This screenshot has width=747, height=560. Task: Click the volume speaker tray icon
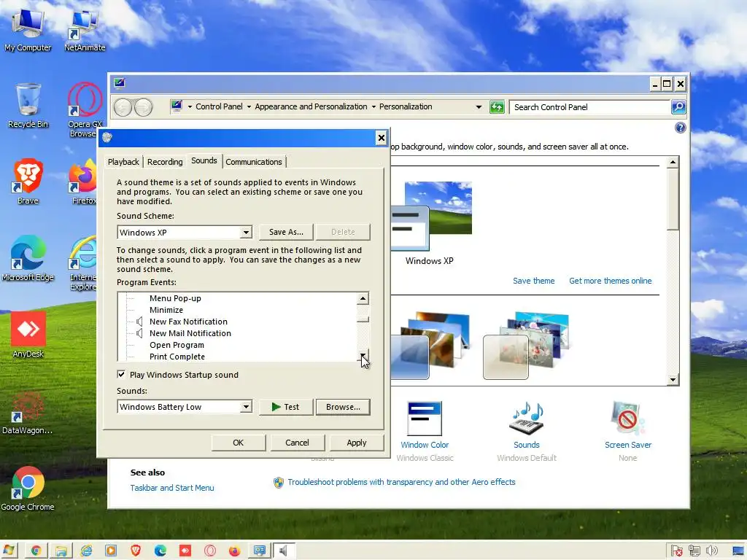[x=712, y=551]
